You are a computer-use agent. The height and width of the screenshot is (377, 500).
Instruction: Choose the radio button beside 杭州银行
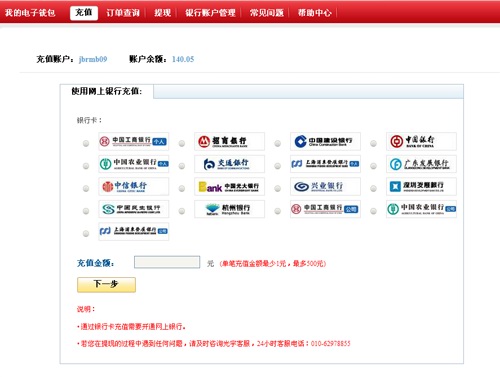182,211
